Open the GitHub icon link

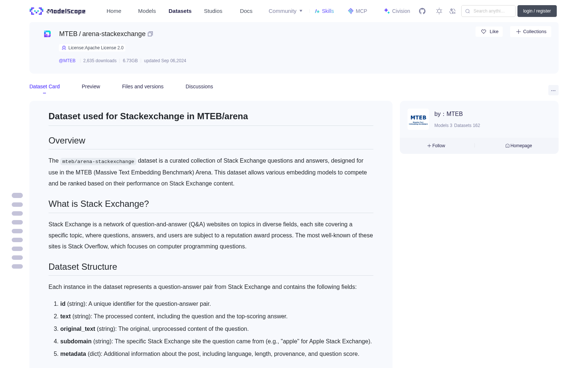click(422, 11)
